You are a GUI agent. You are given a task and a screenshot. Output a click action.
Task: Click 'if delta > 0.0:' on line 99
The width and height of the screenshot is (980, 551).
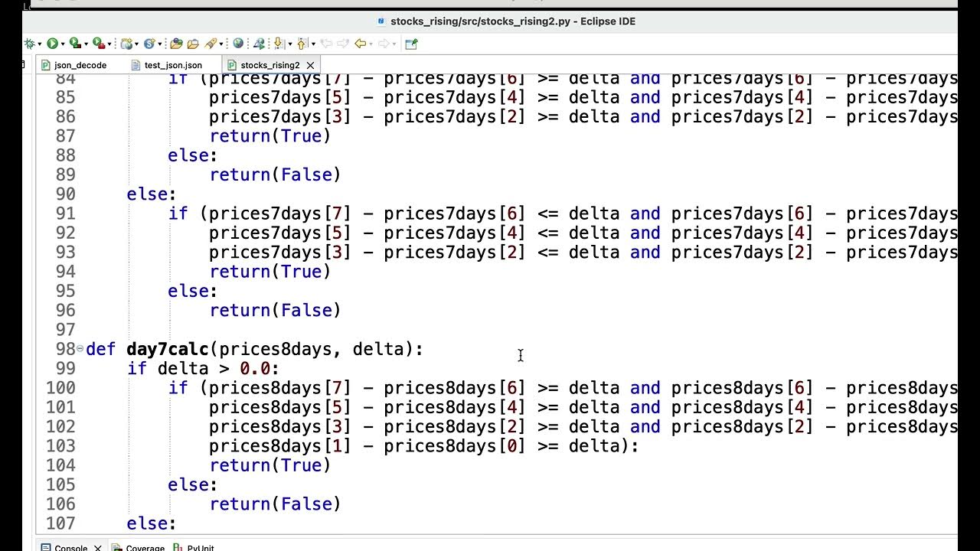[204, 368]
